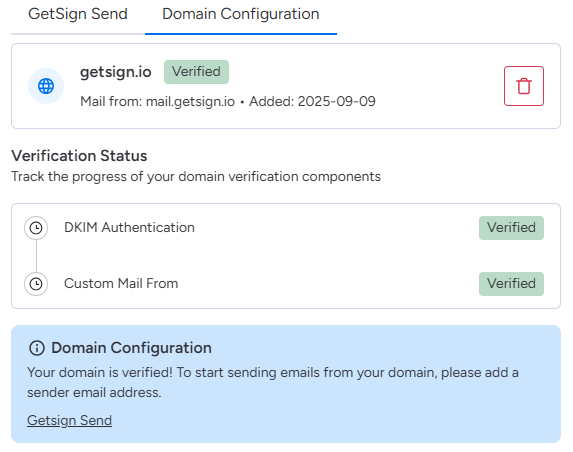This screenshot has height=452, width=573.
Task: Click the blue globe icon beside getsign.io
Action: 46,86
